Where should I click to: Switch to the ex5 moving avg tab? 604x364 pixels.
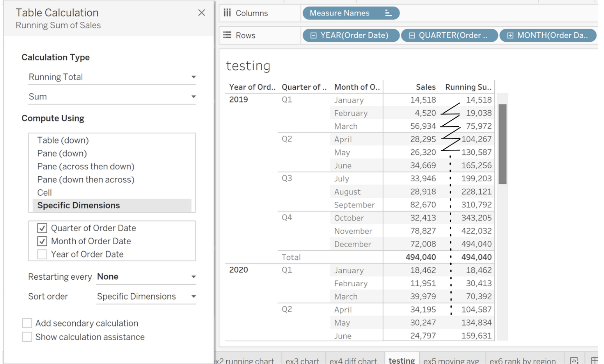451,360
